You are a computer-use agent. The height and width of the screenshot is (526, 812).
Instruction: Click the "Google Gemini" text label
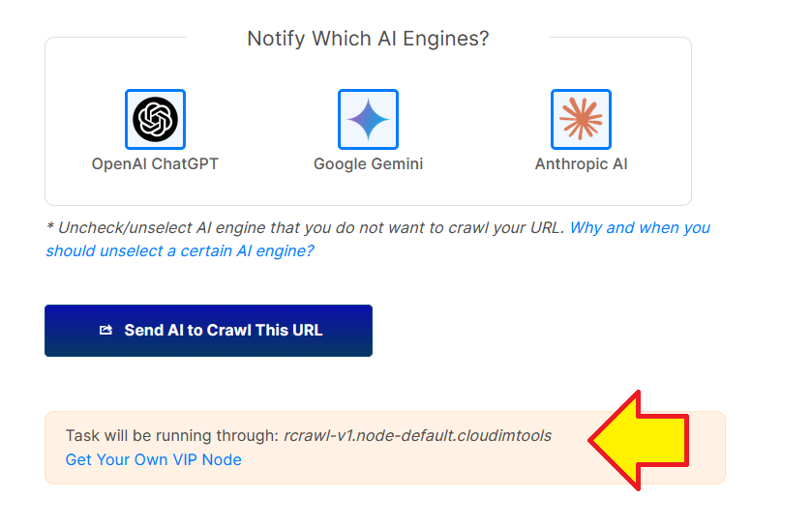[x=368, y=164]
